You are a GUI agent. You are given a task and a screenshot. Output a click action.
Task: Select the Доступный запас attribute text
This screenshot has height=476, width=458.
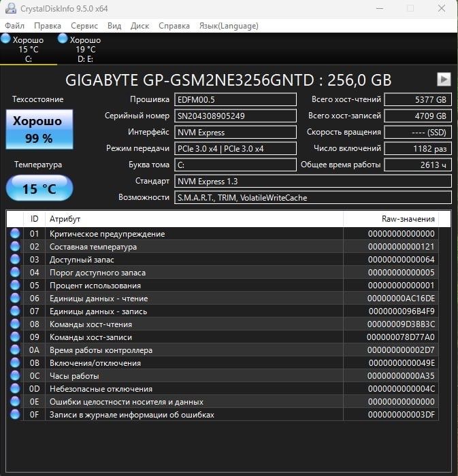(x=82, y=260)
